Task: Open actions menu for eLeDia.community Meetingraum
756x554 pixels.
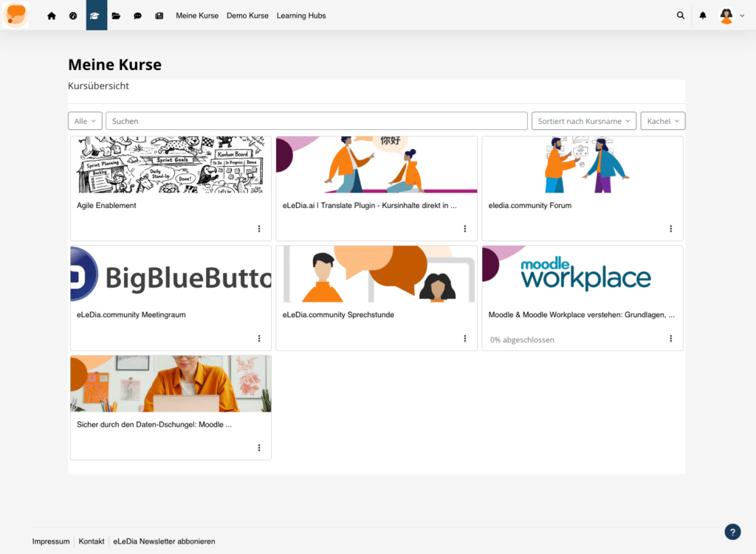Action: 259,338
